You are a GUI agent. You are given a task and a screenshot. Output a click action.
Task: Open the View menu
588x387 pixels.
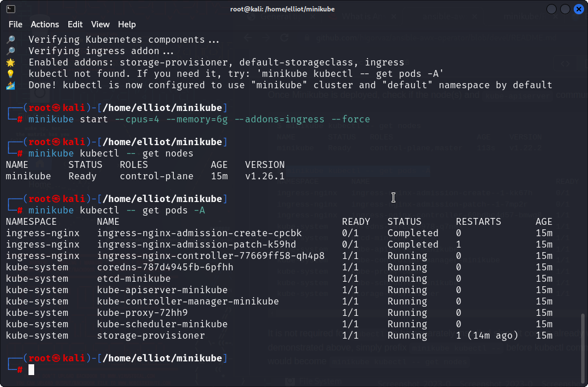tap(100, 24)
